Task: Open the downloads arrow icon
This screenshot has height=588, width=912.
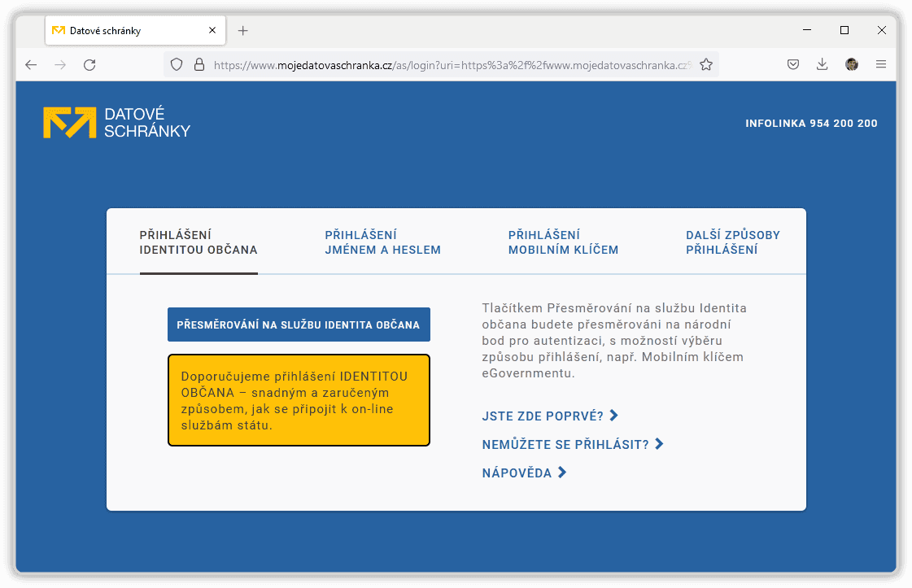Action: 822,64
